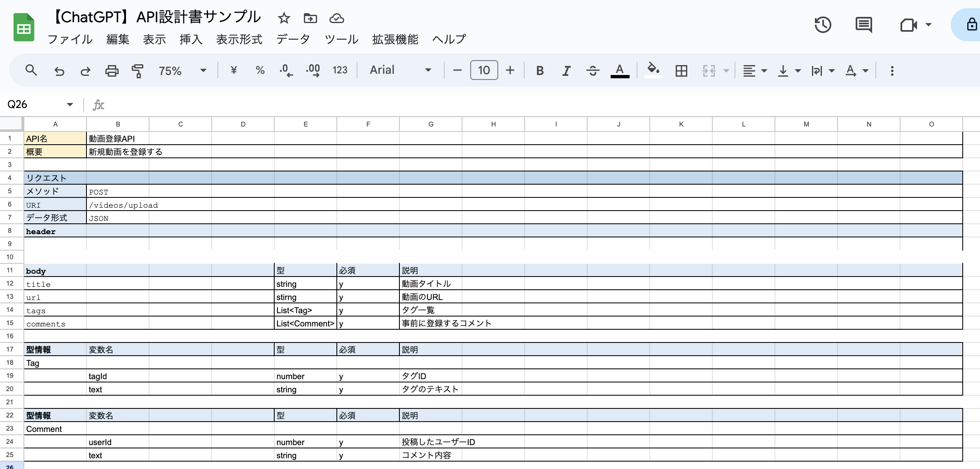Increase decimal places
Screen dimensions: 980x469
click(313, 70)
